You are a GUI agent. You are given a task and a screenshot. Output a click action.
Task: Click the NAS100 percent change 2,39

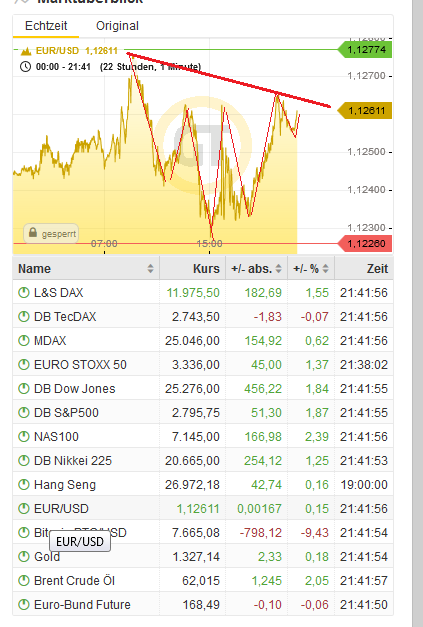click(x=317, y=437)
